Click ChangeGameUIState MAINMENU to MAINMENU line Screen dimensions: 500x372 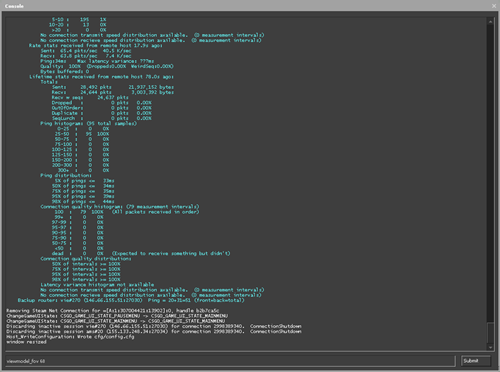[116, 321]
